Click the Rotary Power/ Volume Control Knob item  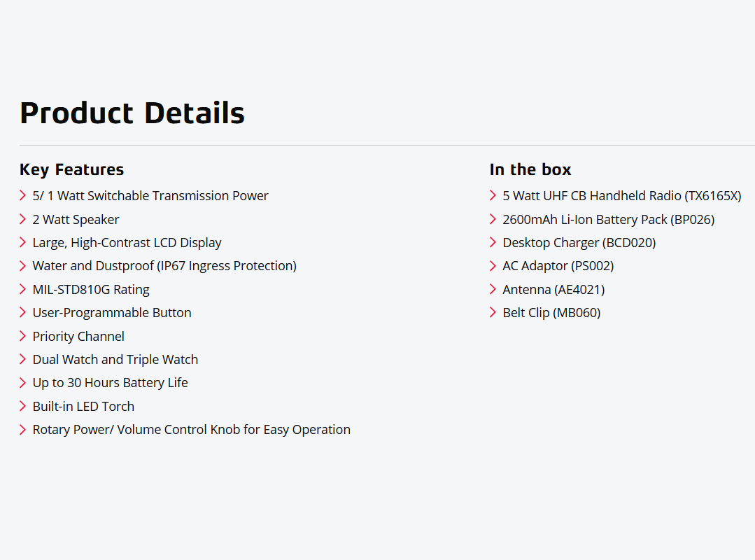[191, 430]
